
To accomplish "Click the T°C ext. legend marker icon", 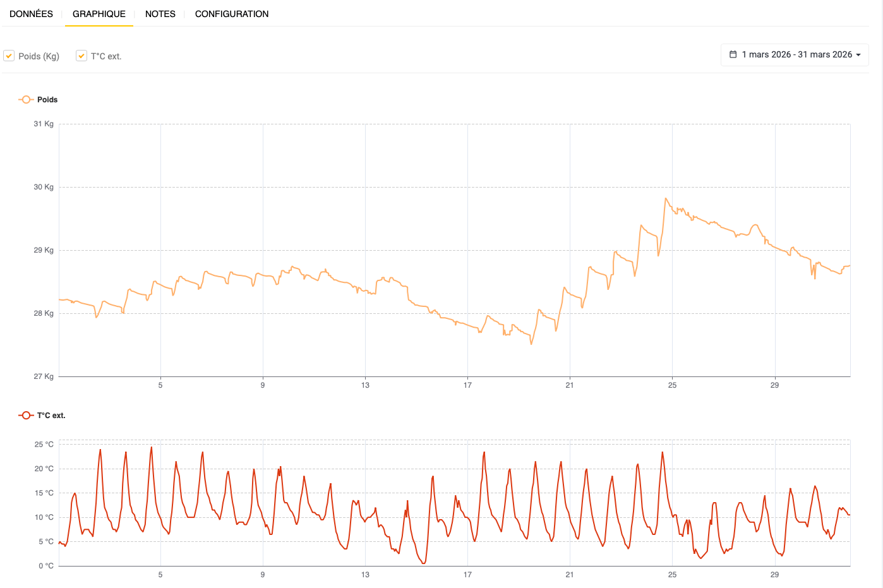I will (x=26, y=416).
